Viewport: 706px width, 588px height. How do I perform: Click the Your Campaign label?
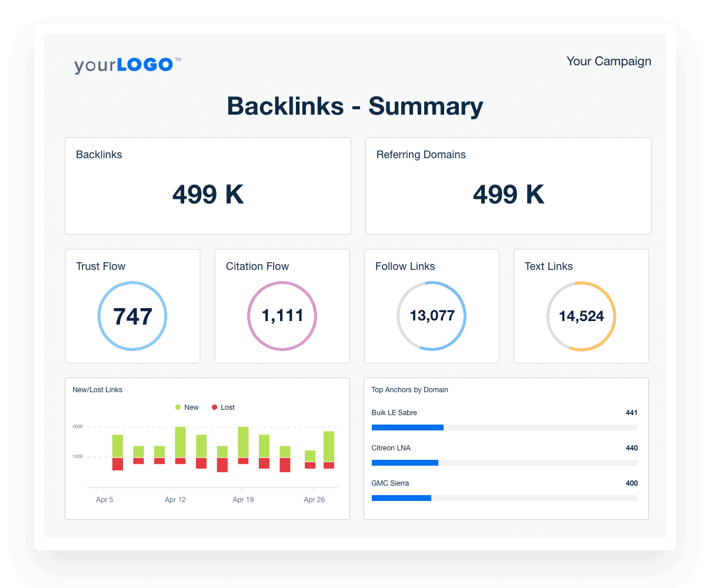[608, 61]
